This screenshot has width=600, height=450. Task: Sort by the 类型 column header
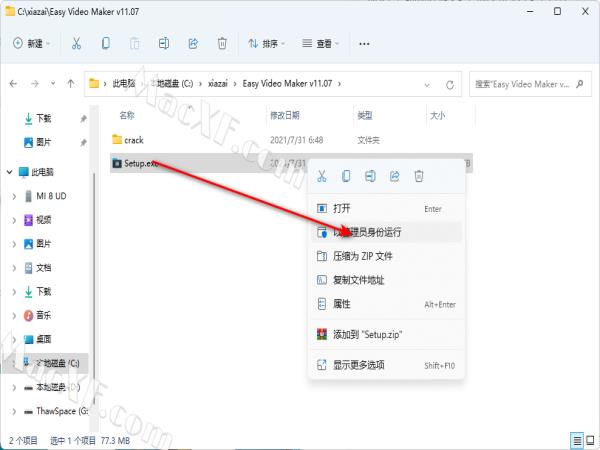pos(365,115)
